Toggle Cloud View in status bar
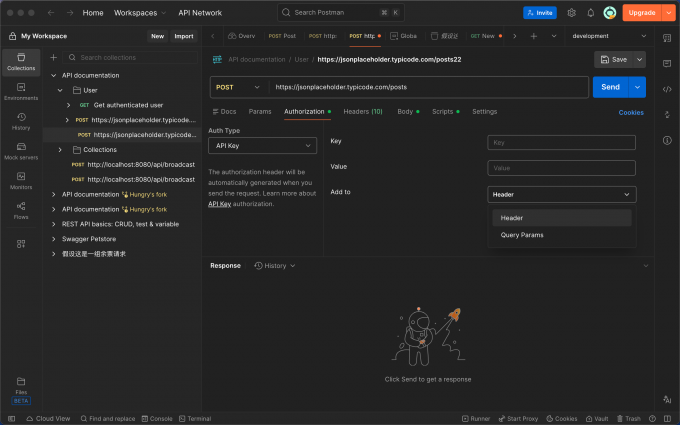The width and height of the screenshot is (680, 425). pos(48,418)
